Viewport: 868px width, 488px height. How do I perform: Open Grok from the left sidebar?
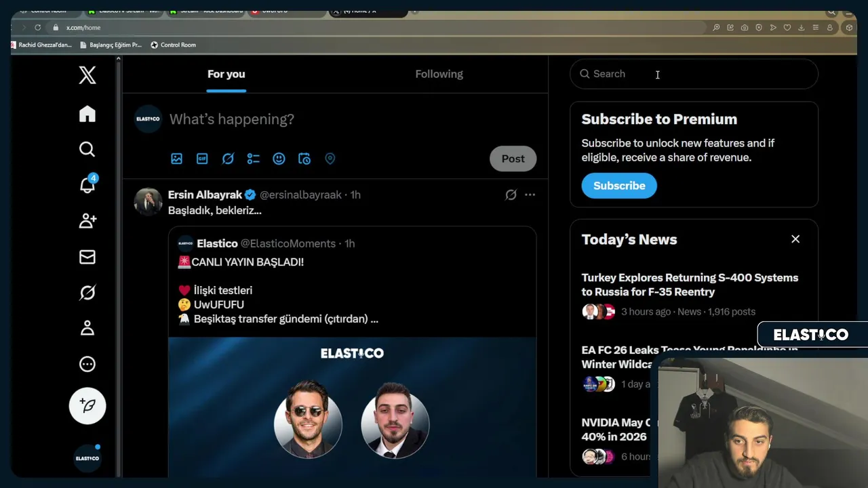(87, 293)
